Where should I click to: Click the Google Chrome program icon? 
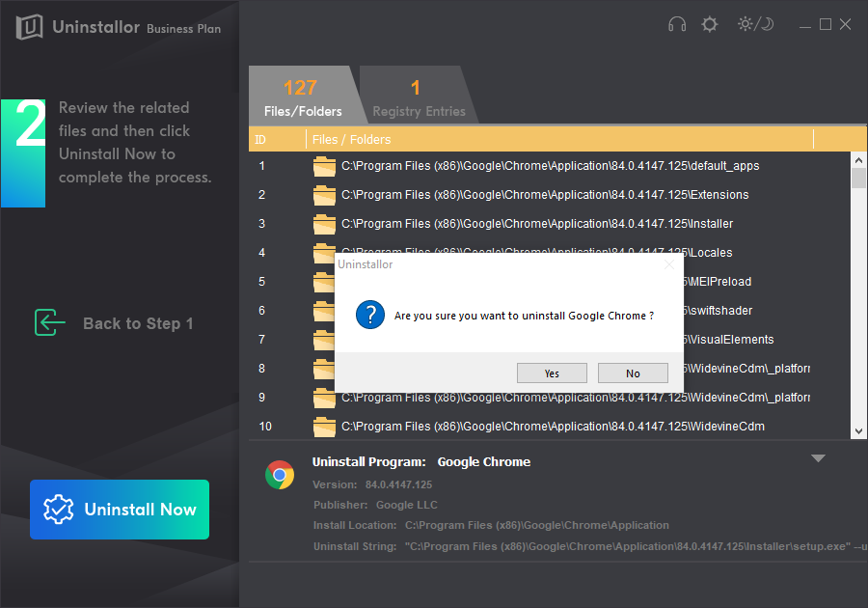pyautogui.click(x=280, y=475)
